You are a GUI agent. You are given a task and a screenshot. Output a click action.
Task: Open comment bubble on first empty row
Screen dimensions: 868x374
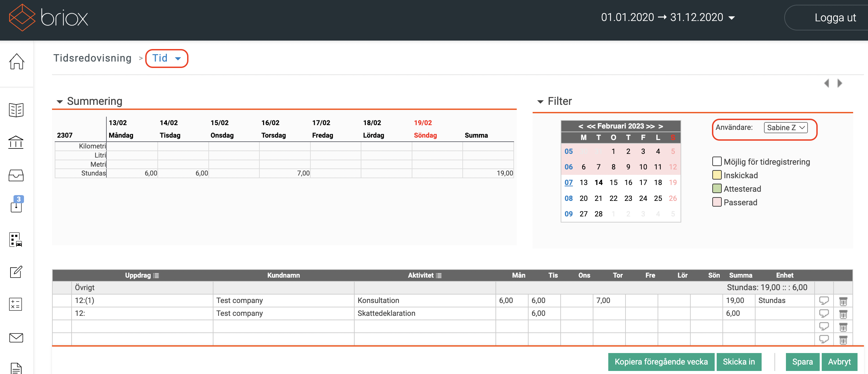pos(824,326)
